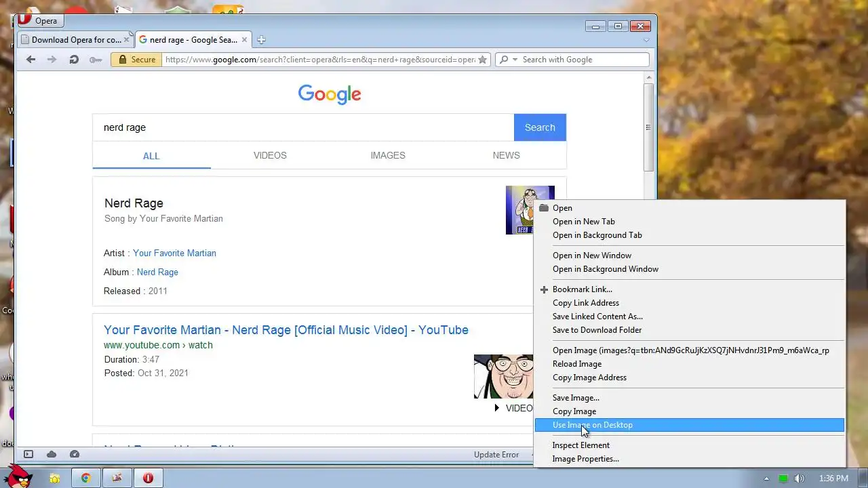Select the IMAGES results tab

point(388,155)
